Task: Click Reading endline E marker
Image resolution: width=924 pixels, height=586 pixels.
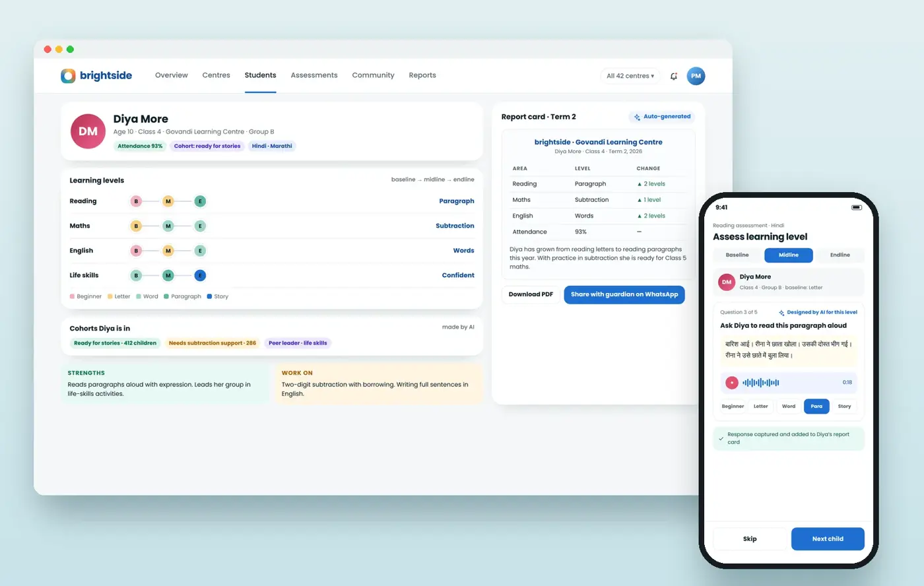Action: point(200,201)
